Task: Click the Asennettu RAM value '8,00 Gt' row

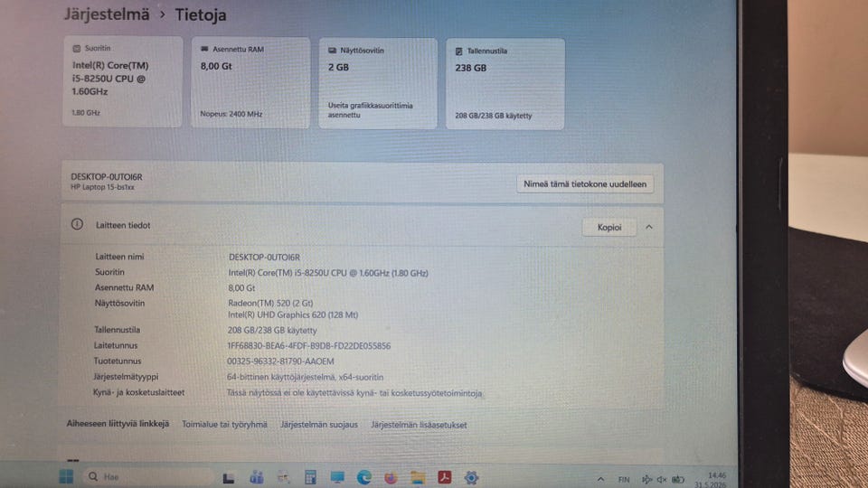Action: point(242,288)
